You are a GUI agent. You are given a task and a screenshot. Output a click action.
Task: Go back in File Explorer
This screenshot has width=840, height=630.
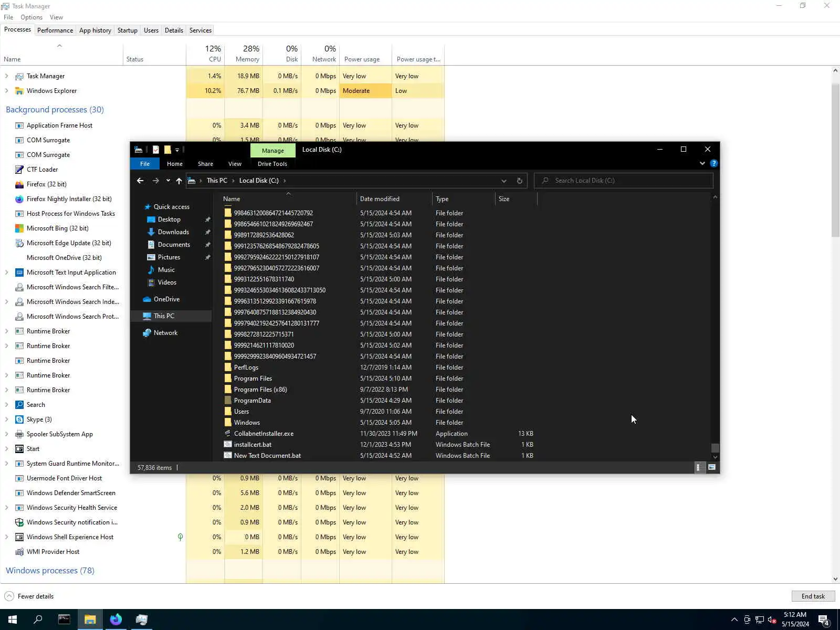[140, 181]
